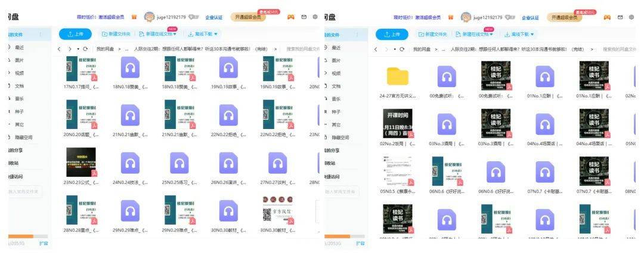Open mail messages icon in left window
The height and width of the screenshot is (258, 644).
click(304, 17)
